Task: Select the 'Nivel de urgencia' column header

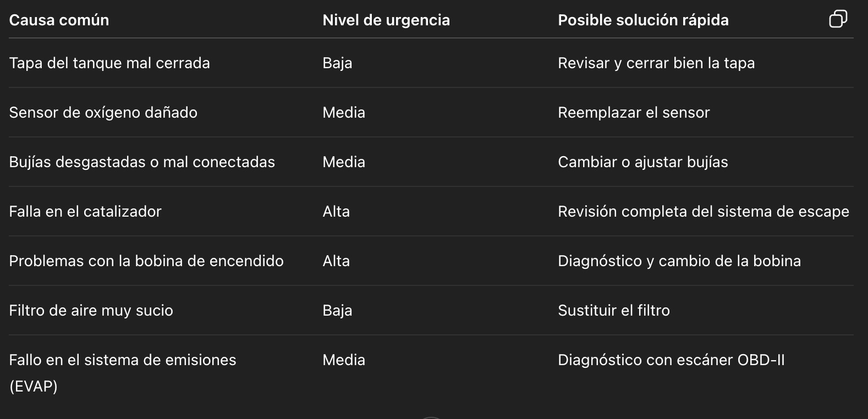Action: coord(386,20)
